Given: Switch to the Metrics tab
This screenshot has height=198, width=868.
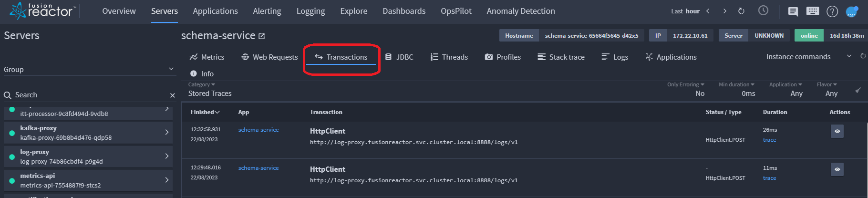Looking at the screenshot, I should tap(207, 57).
